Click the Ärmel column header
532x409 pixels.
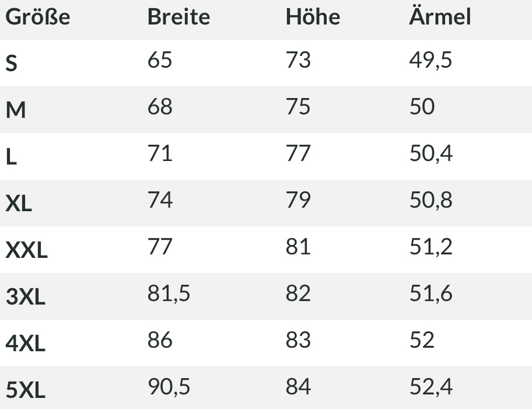440,17
